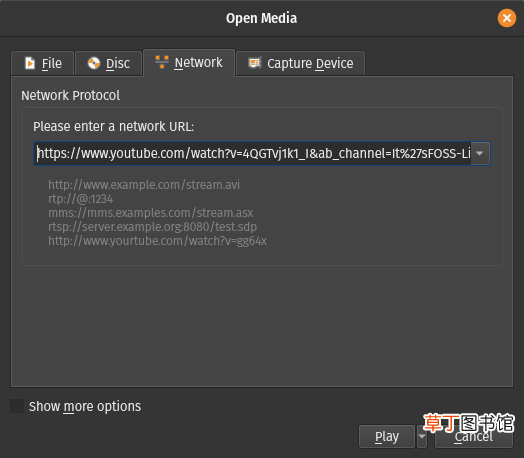Click inside the network URL text field
The height and width of the screenshot is (458, 524).
(253, 153)
